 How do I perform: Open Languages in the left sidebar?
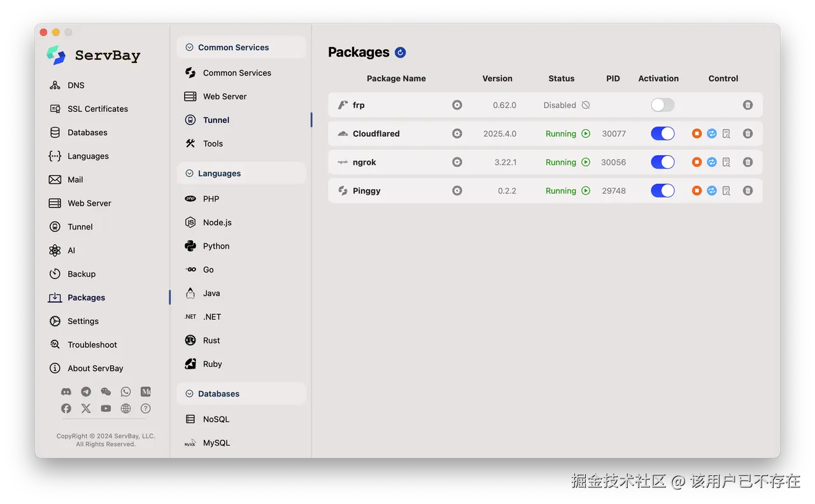point(79,156)
